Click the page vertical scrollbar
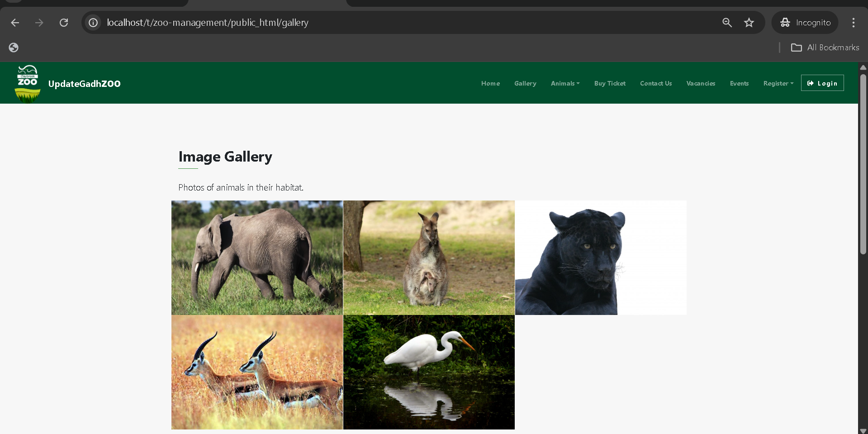Image resolution: width=868 pixels, height=434 pixels. [x=863, y=164]
